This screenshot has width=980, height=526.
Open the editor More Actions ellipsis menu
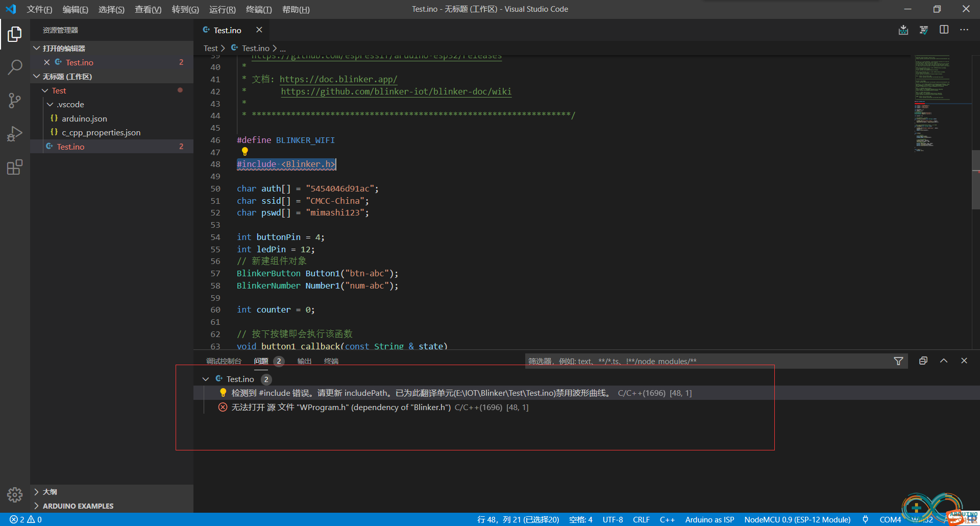click(964, 30)
